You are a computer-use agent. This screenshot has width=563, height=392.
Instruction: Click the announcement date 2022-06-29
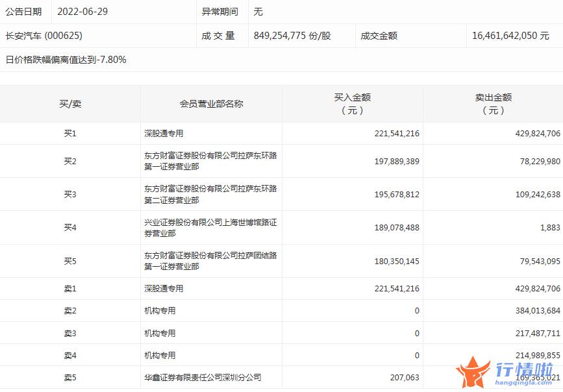(82, 12)
